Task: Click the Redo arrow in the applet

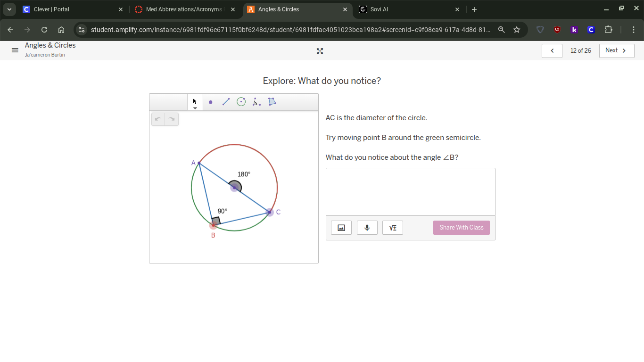Action: [x=172, y=119]
